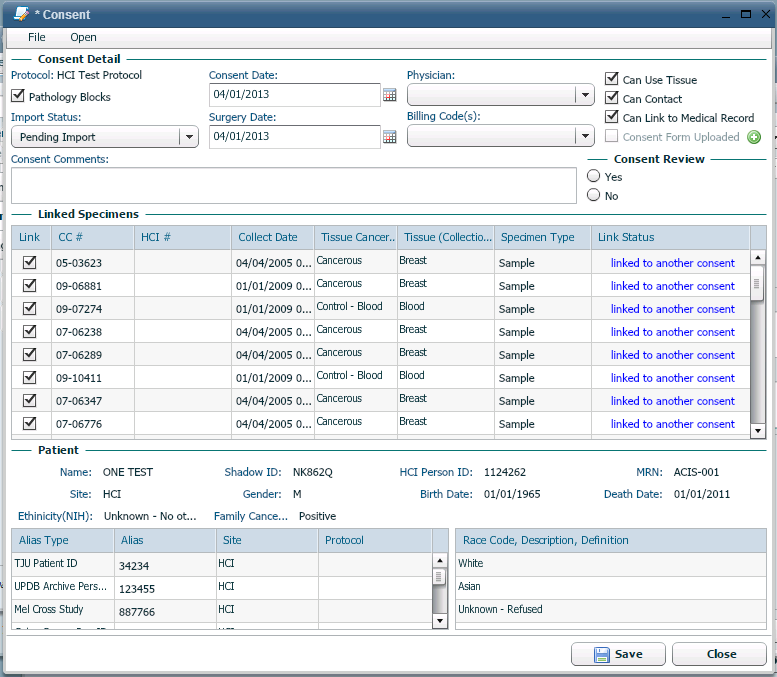The image size is (777, 677).
Task: Open link status for specimen 05-03623
Action: point(672,263)
